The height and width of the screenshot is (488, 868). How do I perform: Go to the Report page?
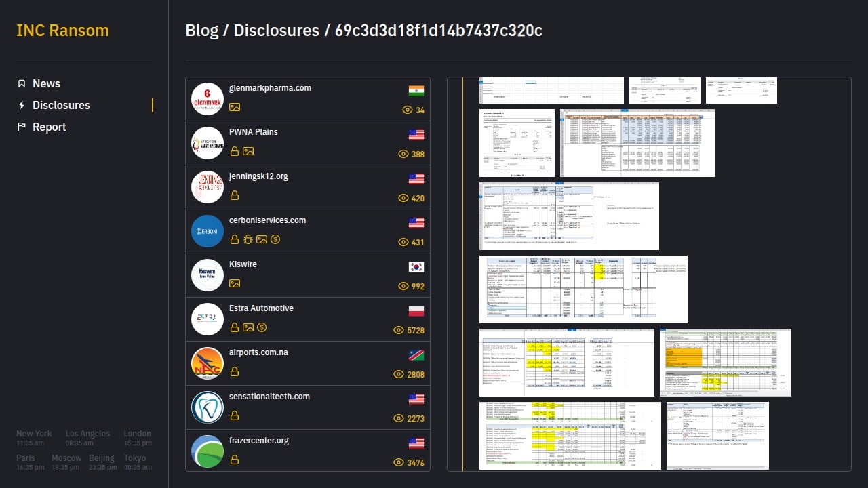click(x=50, y=127)
